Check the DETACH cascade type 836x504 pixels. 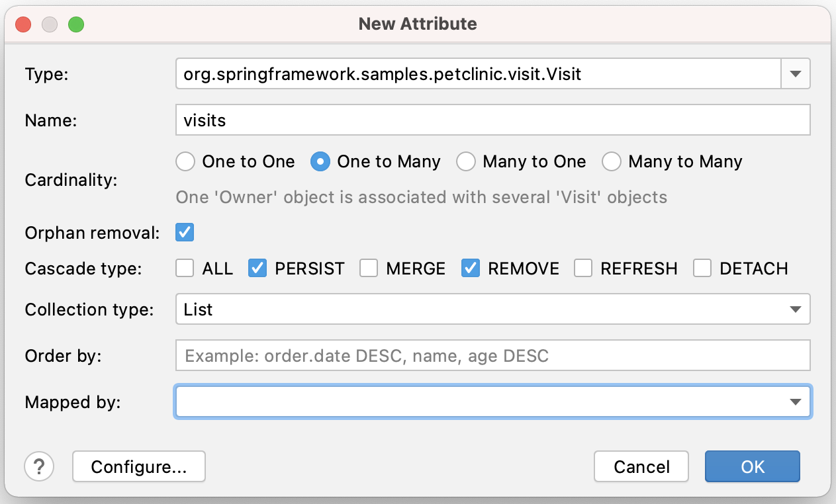click(x=702, y=269)
